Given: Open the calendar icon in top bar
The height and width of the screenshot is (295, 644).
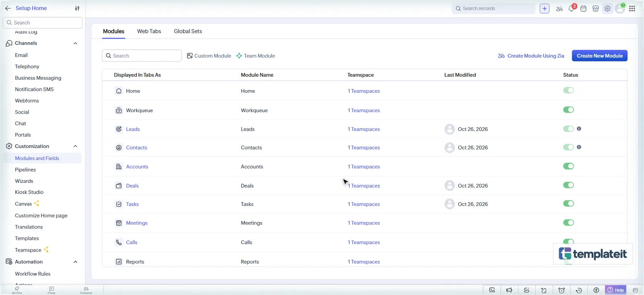Looking at the screenshot, I should (x=583, y=8).
